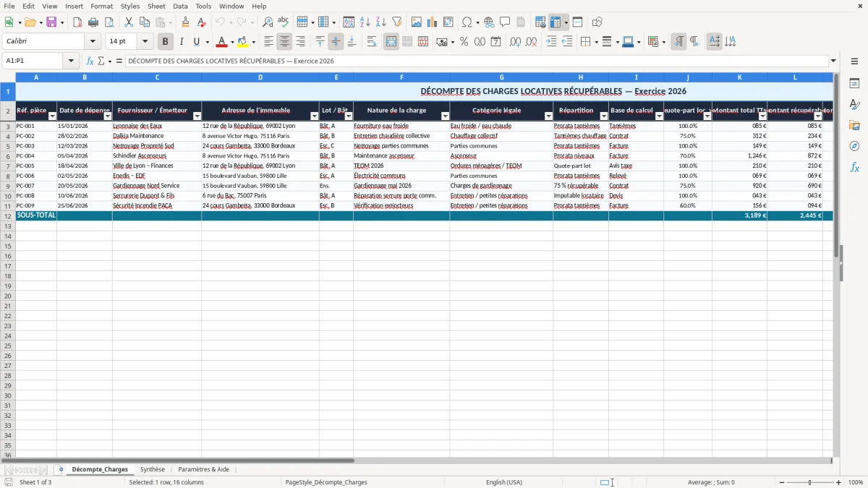The width and height of the screenshot is (868, 488).
Task: Select row header 12
Action: point(8,215)
